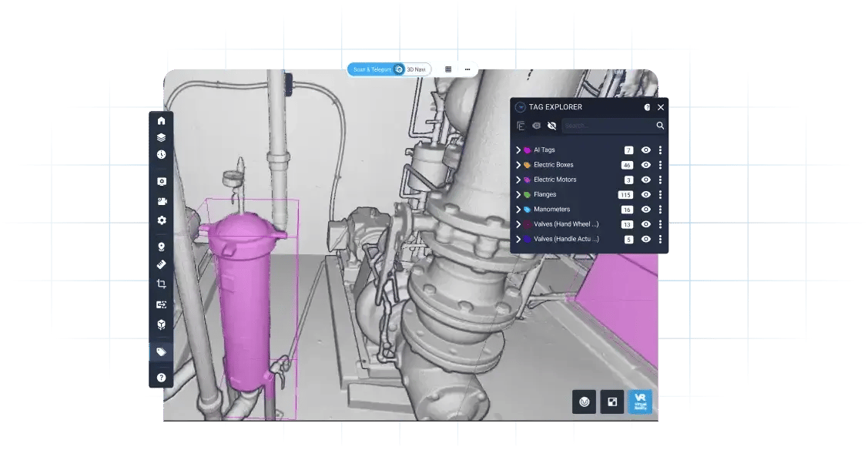Select the 3D cube object tool
The height and width of the screenshot is (457, 868).
[x=161, y=324]
